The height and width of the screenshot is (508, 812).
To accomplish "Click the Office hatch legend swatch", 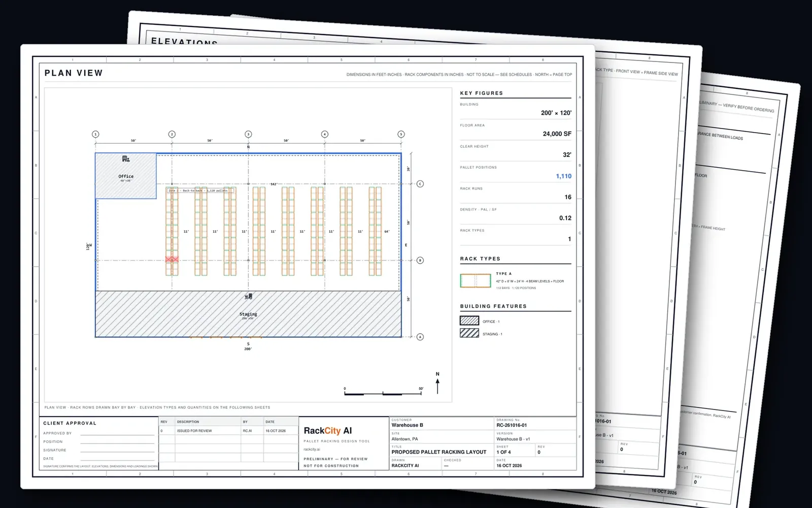I will 469,321.
